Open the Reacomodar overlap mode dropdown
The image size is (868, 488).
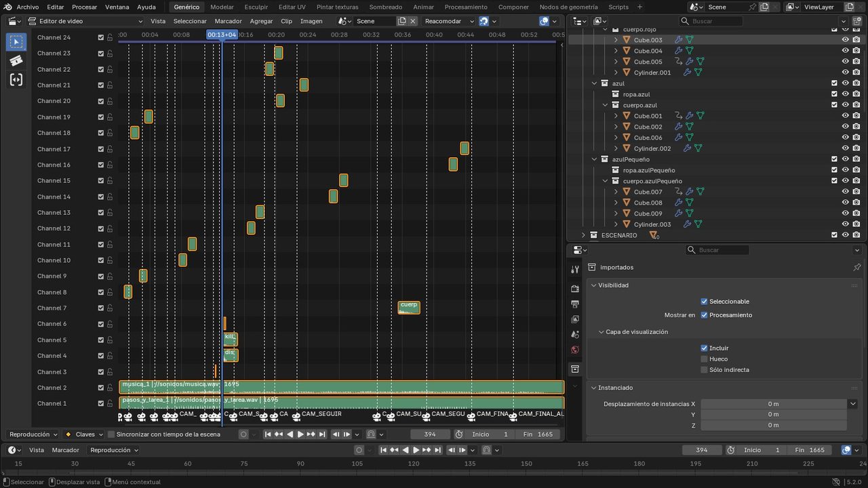pyautogui.click(x=449, y=21)
